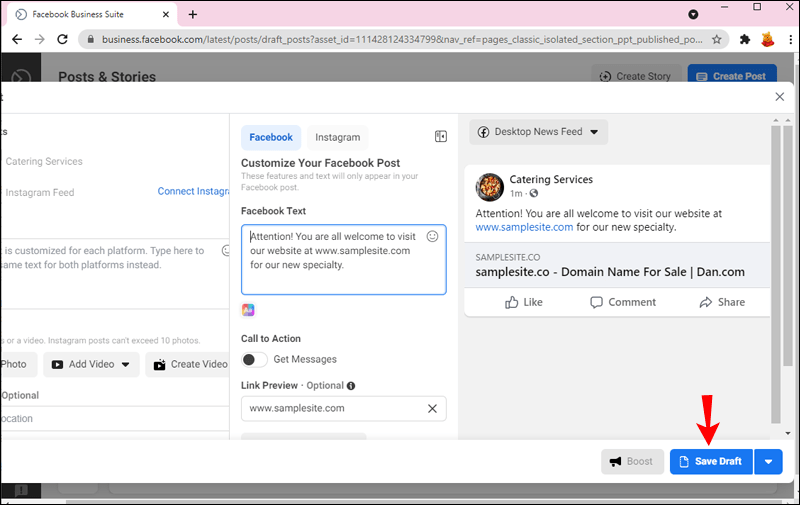Open the browser profile avatar icon
Screen dimensions: 800x505
click(767, 39)
